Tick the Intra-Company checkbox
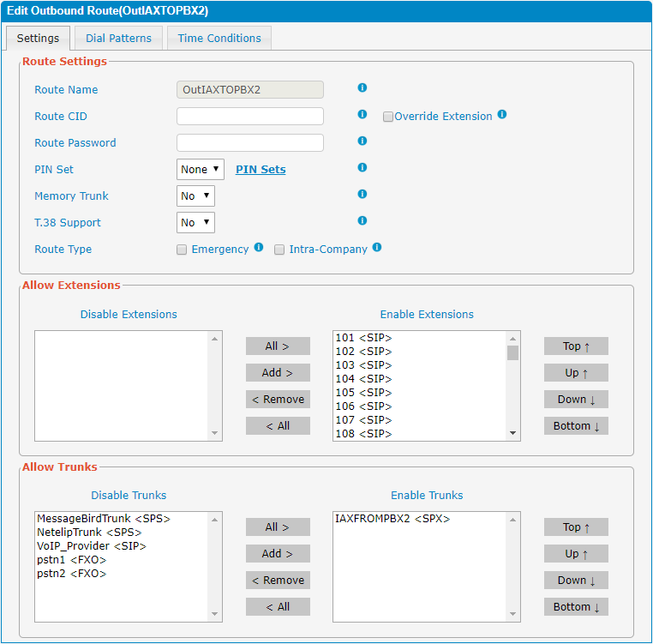 click(279, 250)
